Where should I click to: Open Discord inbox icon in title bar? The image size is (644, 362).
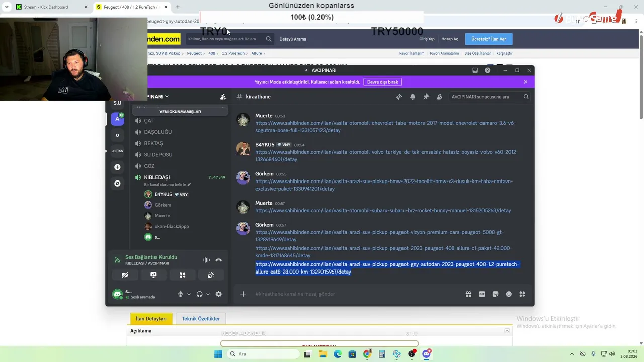[475, 70]
